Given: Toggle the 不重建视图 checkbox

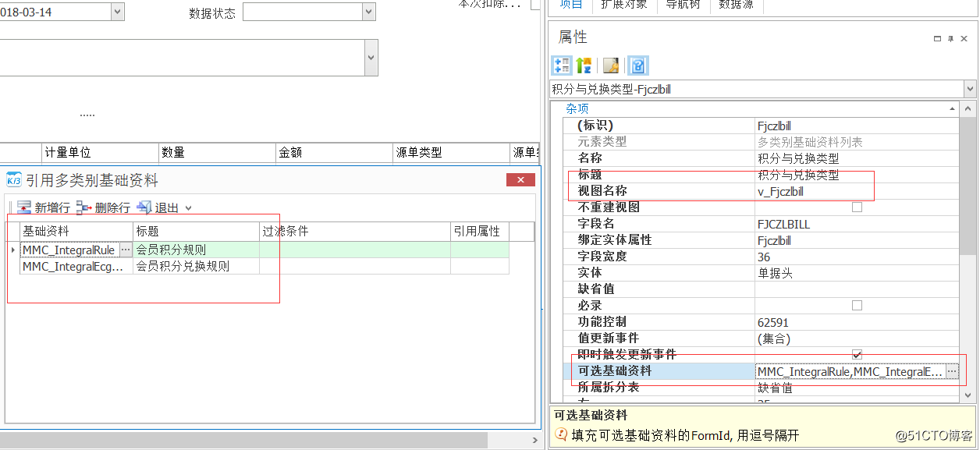Looking at the screenshot, I should click(857, 207).
